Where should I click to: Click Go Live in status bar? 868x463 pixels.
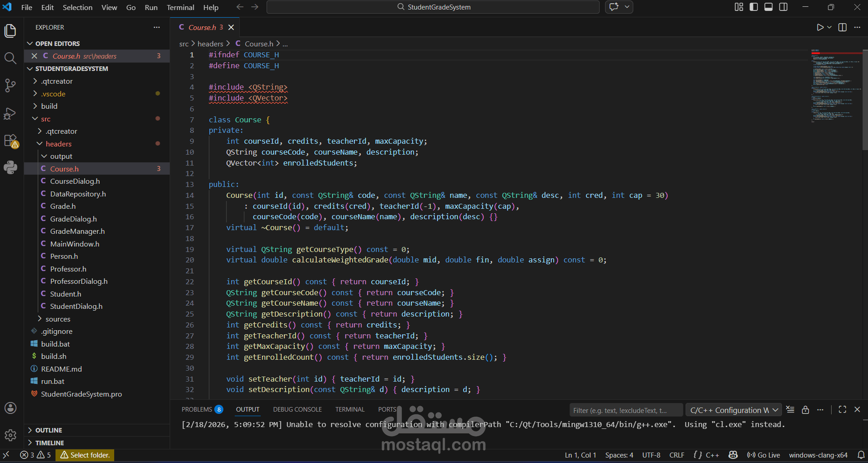click(x=763, y=455)
